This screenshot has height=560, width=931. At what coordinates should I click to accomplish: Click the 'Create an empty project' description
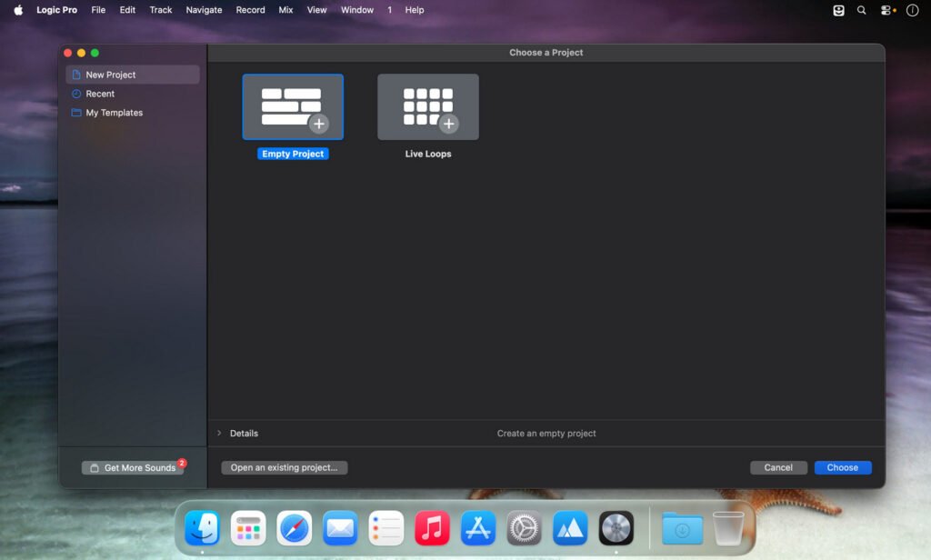(546, 434)
